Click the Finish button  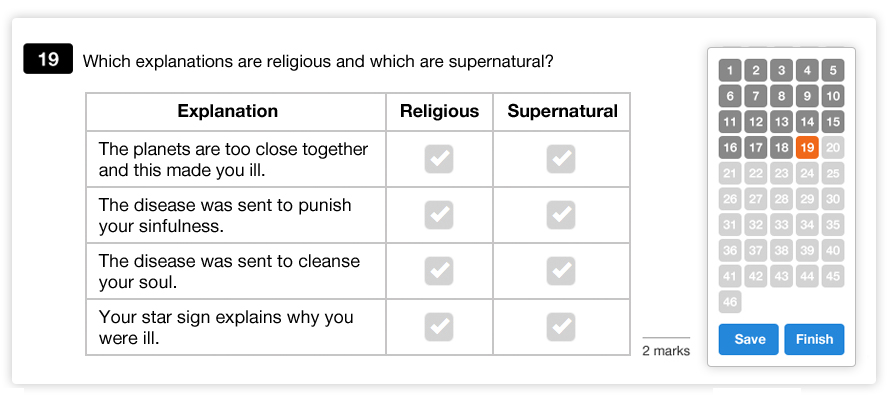point(814,339)
